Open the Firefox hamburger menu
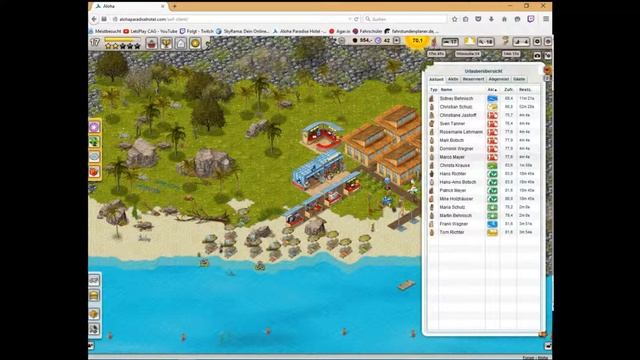This screenshot has height=360, width=640. [546, 19]
